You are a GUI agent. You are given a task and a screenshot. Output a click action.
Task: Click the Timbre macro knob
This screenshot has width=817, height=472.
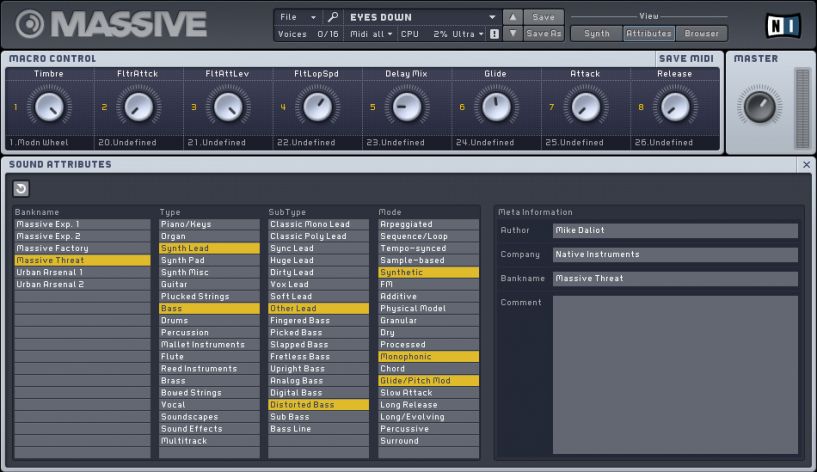click(x=49, y=107)
